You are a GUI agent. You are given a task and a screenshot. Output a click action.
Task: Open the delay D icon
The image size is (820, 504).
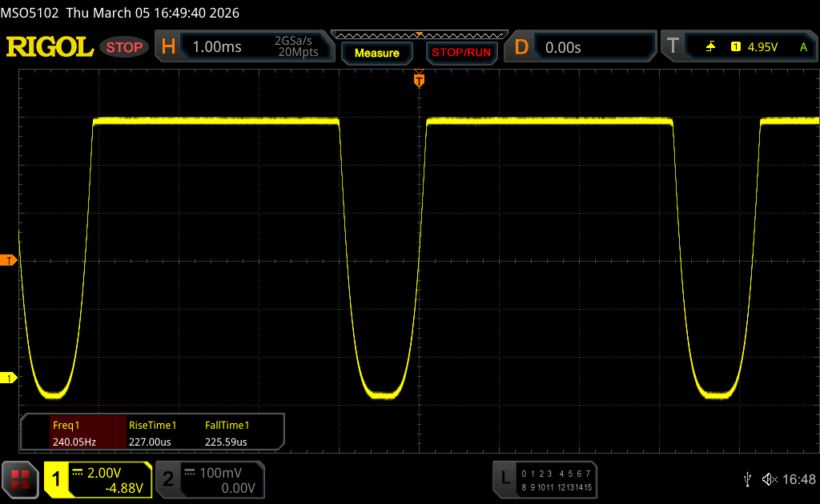pyautogui.click(x=521, y=47)
